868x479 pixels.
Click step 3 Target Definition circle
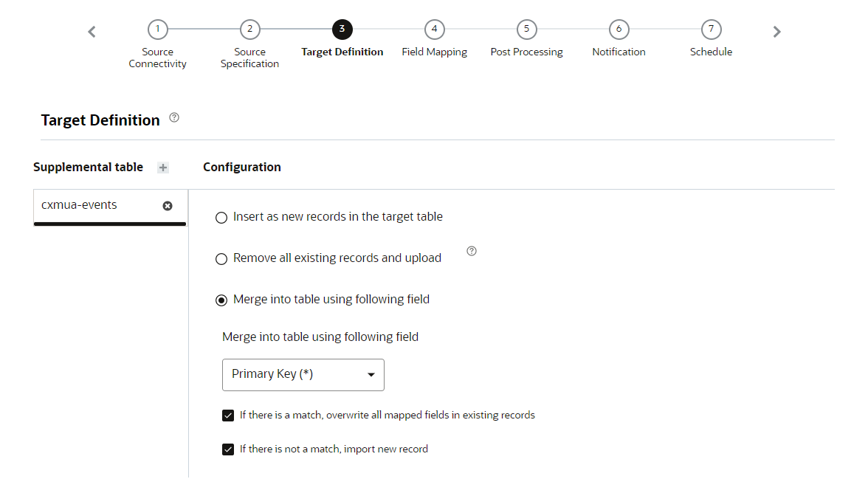(342, 30)
